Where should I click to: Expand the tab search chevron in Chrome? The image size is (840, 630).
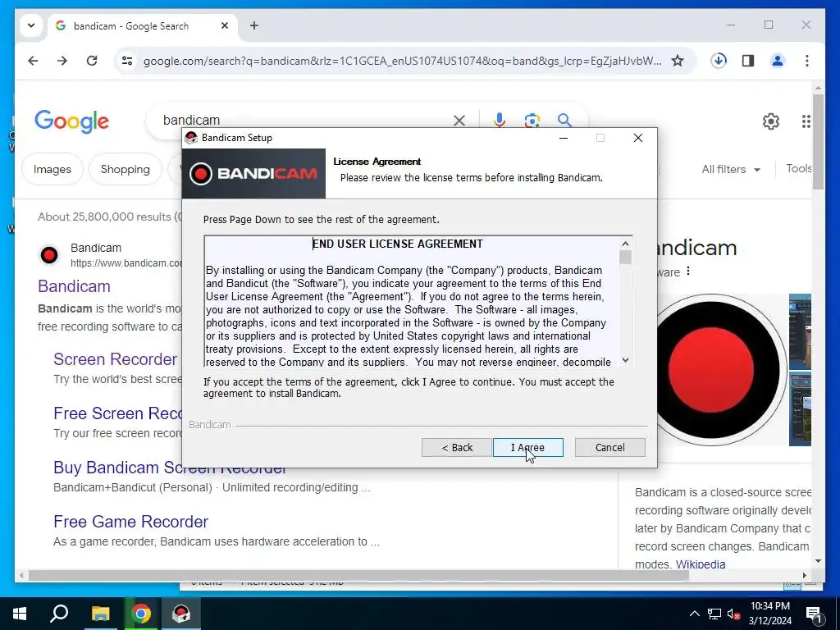pyautogui.click(x=31, y=25)
